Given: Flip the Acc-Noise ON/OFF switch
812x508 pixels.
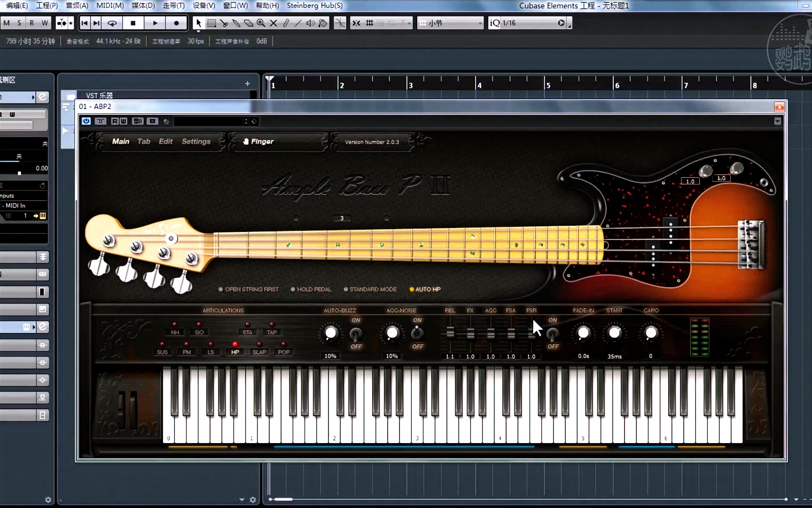Looking at the screenshot, I should 417,333.
